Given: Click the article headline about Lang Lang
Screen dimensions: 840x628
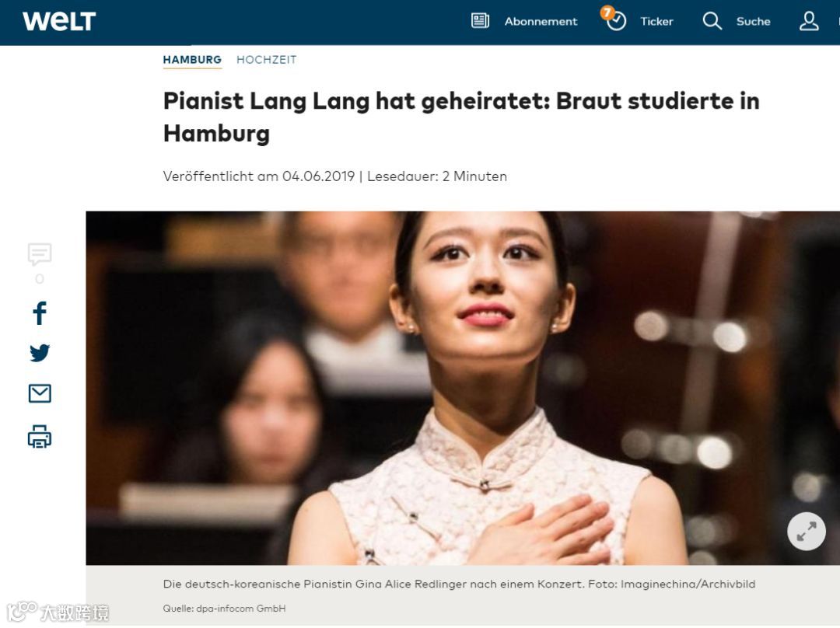Looking at the screenshot, I should point(461,117).
